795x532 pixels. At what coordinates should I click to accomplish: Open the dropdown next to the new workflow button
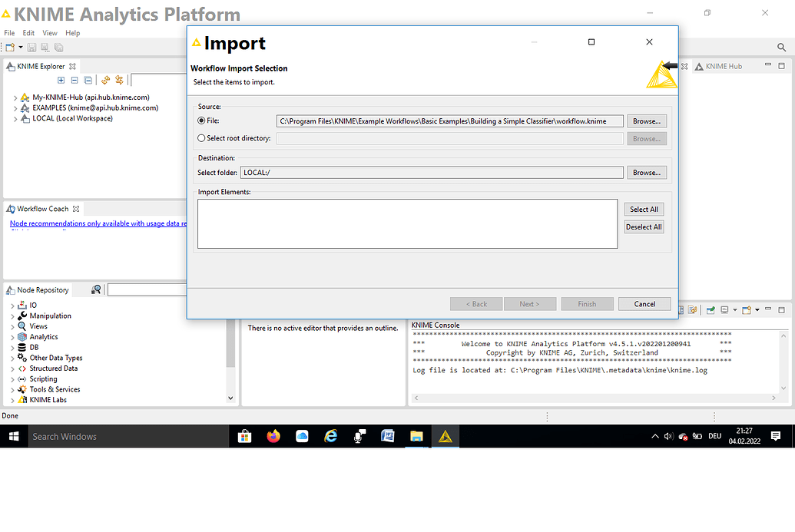tap(21, 47)
